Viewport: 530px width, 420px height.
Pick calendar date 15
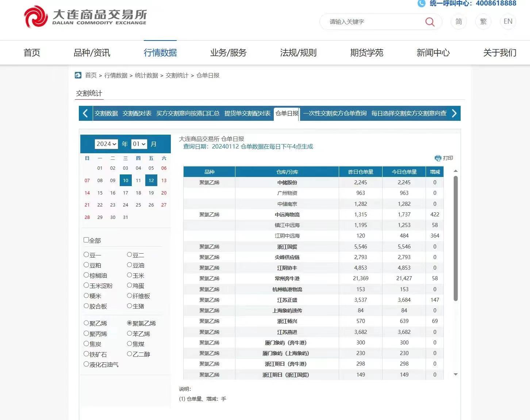[100, 193]
